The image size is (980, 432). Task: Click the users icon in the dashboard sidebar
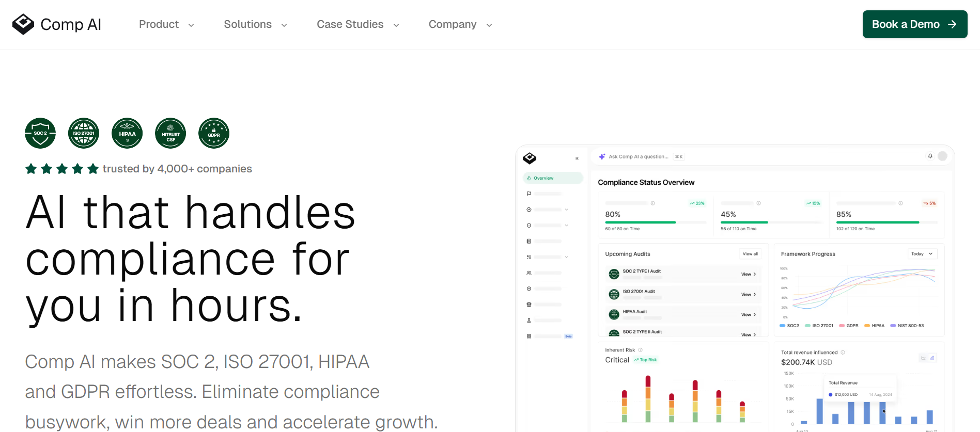[529, 273]
